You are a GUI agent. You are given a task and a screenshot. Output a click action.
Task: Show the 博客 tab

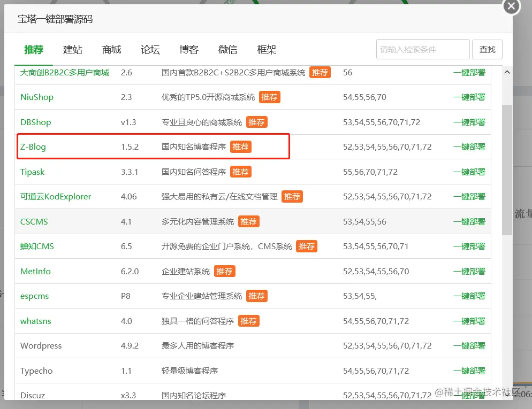coord(188,50)
